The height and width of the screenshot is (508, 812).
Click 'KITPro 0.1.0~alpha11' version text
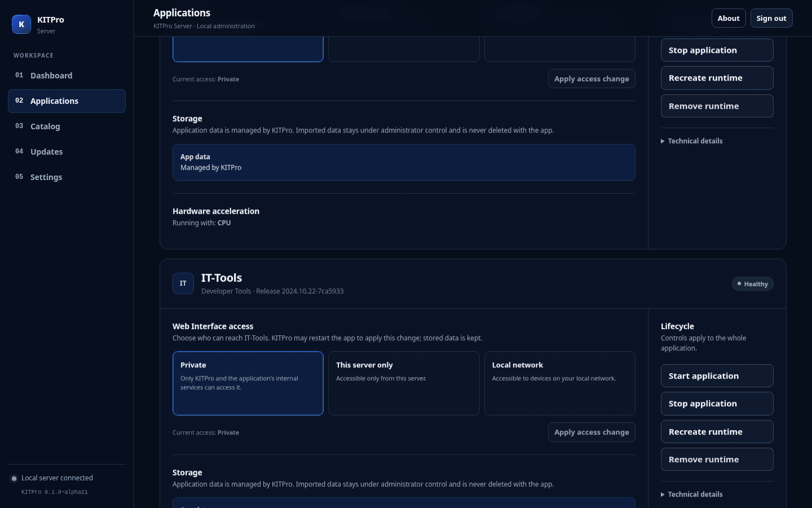coord(55,492)
